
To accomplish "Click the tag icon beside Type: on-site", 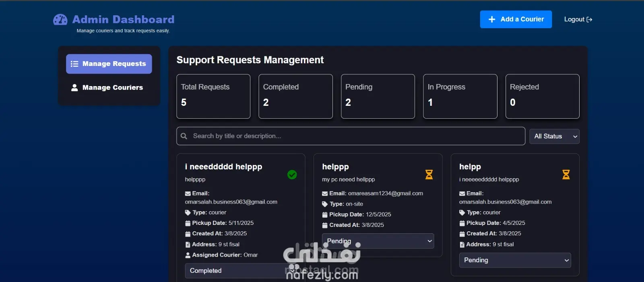I will tap(325, 204).
